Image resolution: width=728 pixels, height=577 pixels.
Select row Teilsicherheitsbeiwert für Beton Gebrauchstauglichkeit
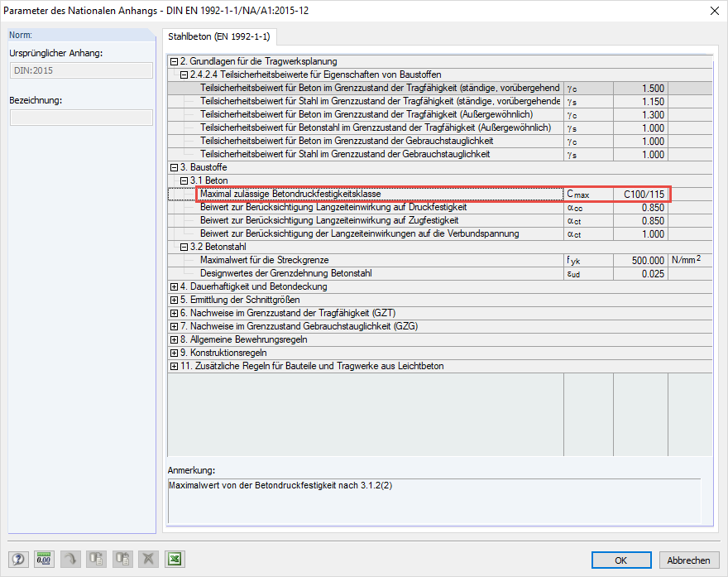tap(439, 142)
